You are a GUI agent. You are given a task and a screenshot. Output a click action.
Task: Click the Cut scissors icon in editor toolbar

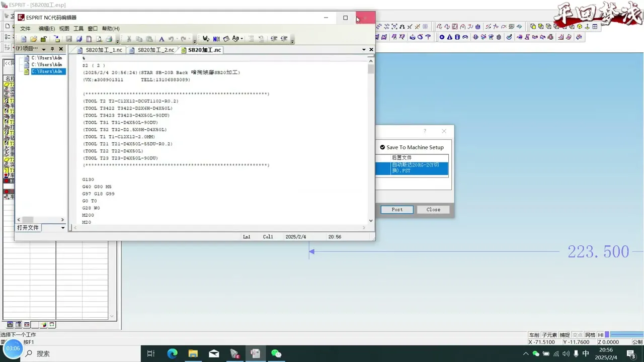click(129, 39)
